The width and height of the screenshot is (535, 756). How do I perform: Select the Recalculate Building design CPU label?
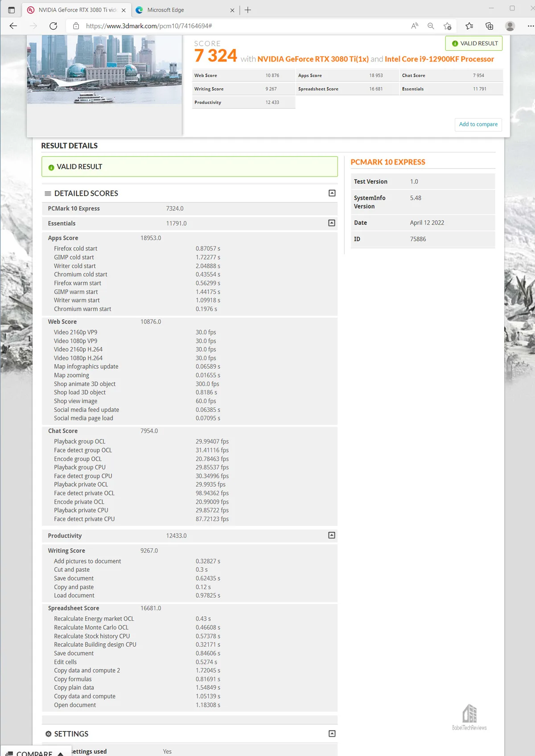tap(95, 645)
